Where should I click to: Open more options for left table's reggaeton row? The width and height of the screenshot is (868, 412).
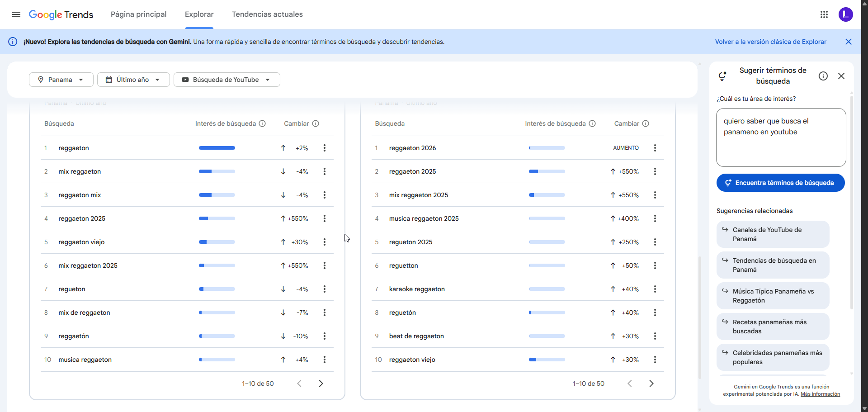[x=325, y=148]
